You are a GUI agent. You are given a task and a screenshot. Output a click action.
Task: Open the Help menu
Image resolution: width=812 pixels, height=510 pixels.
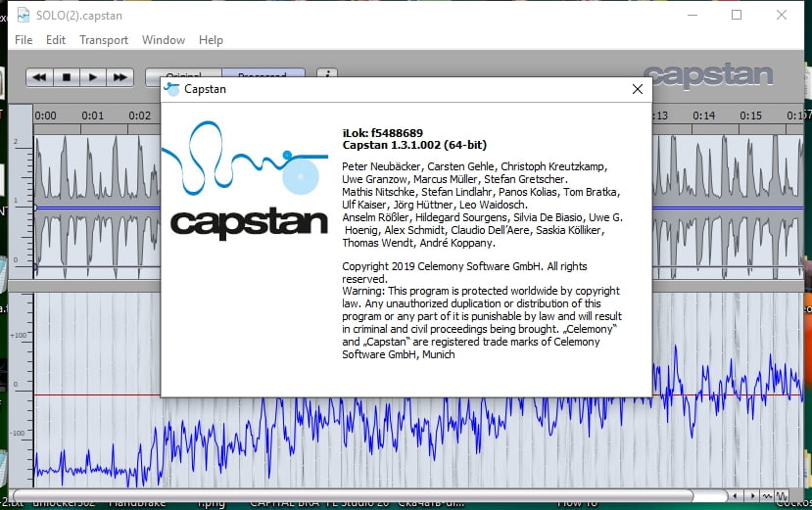pos(211,40)
